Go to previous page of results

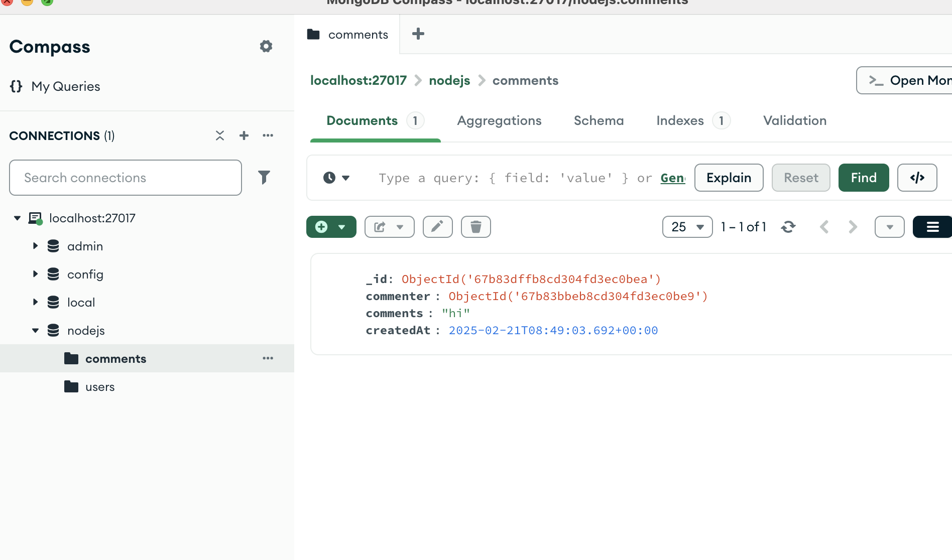point(824,227)
